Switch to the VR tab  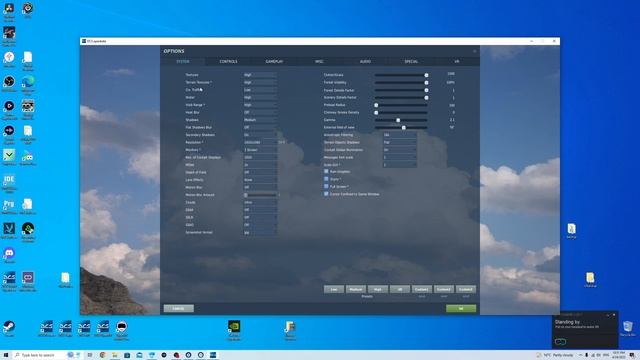point(457,61)
